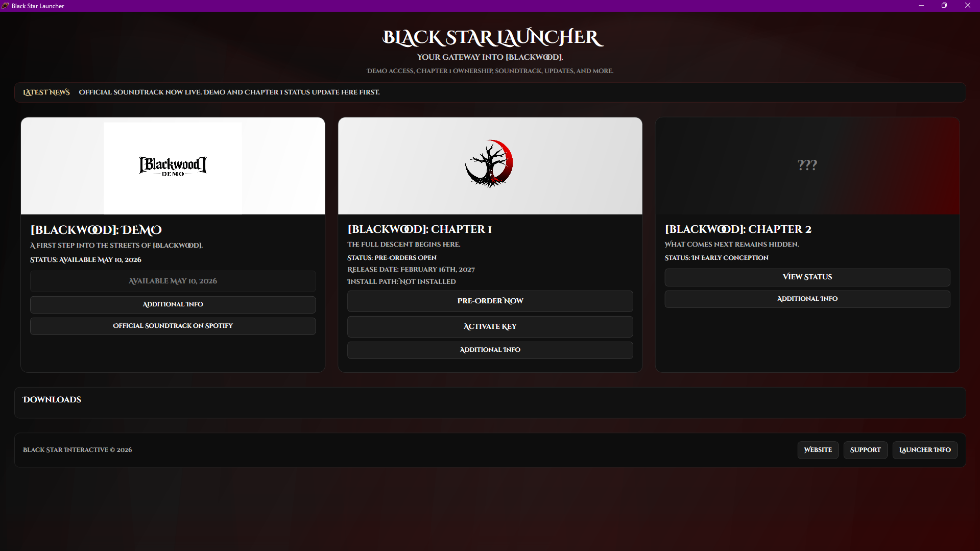Click the Black Star Interactive © 2026 text

click(x=78, y=450)
